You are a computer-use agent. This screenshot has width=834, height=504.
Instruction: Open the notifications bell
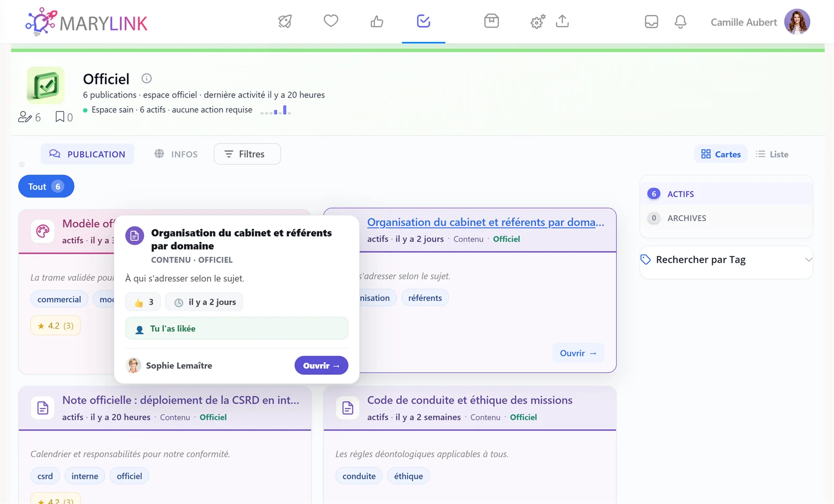pos(680,22)
